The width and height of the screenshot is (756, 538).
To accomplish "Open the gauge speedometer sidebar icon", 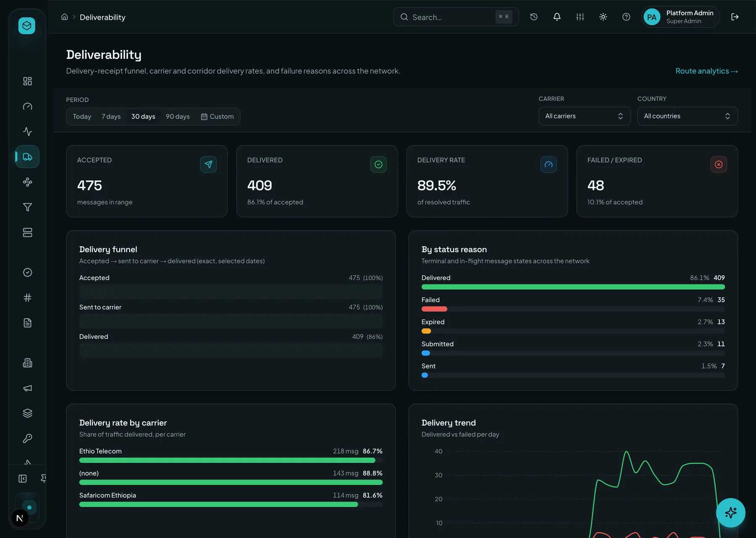I will pos(27,106).
